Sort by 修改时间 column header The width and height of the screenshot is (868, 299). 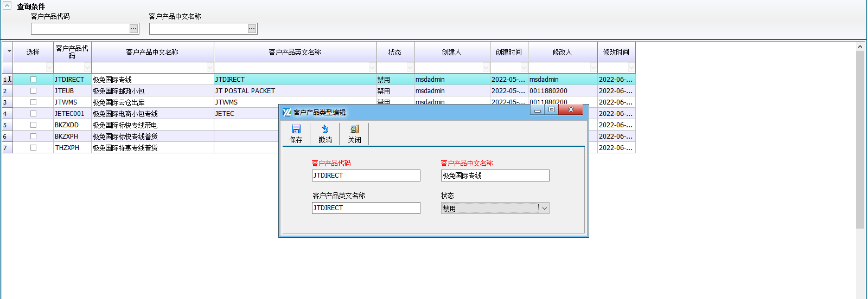pos(616,52)
